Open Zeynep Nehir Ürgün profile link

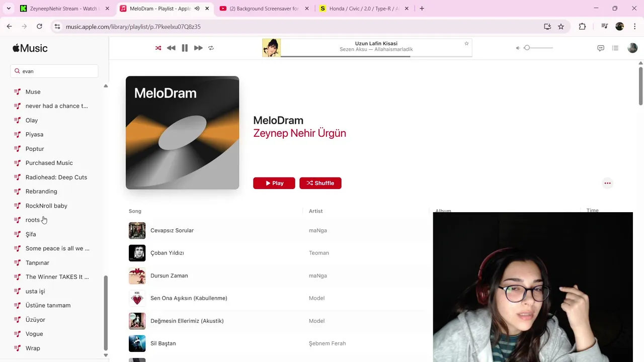pos(299,133)
